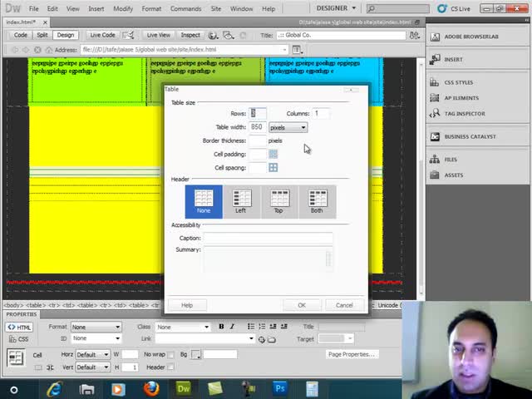Click OK in the Table dialog
Image resolution: width=532 pixels, height=399 pixels.
[302, 305]
